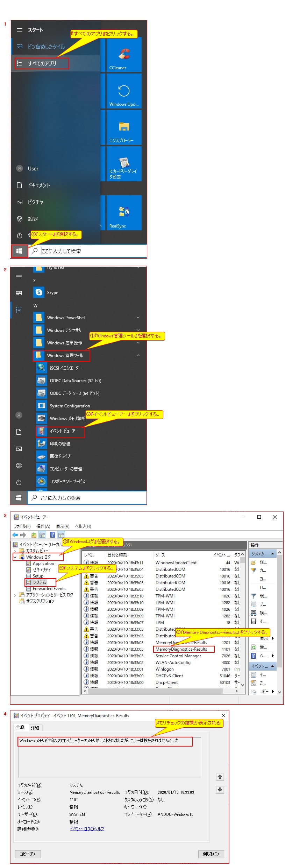Viewport: 285px width, 868px height.
Task: Open the ICカードリーダライタ設定 tile
Action: 124,164
